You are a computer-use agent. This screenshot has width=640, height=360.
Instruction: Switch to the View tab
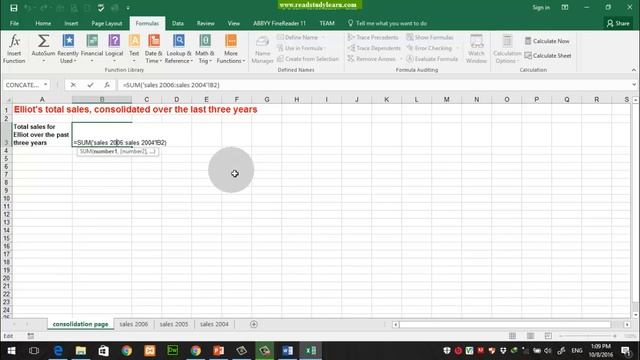click(x=233, y=23)
